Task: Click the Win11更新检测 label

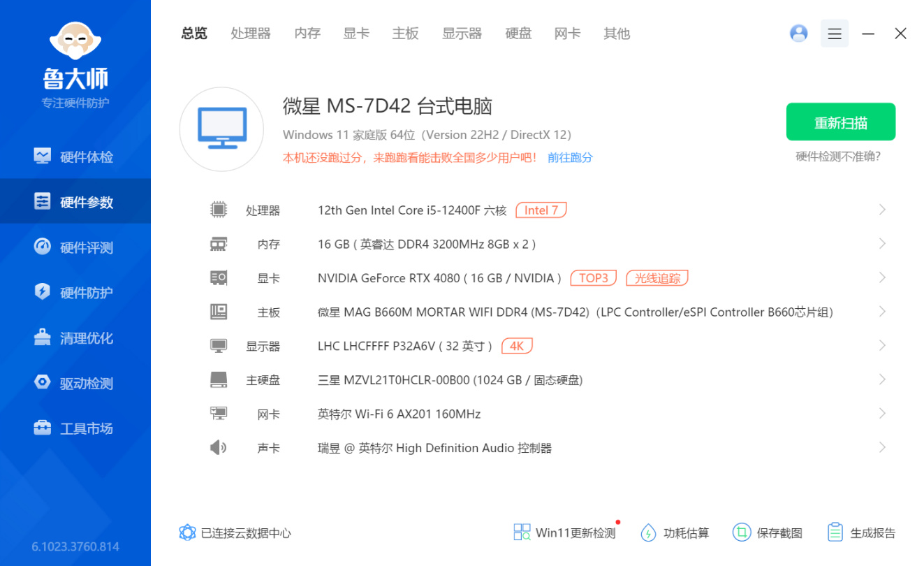Action: 575,533
